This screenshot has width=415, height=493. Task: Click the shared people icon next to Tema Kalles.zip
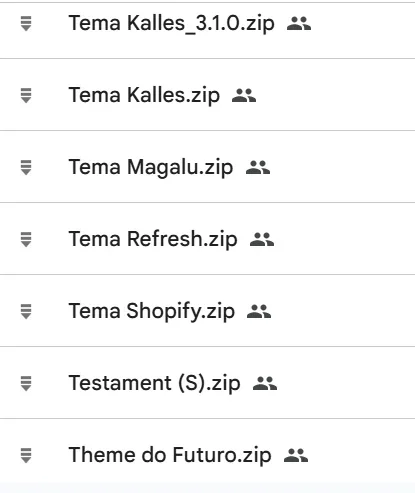[x=244, y=96]
